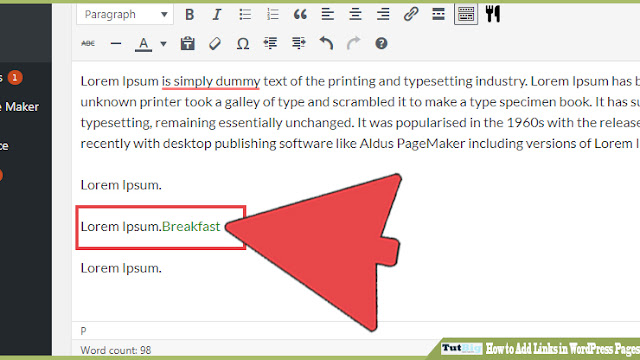
Task: Align text center
Action: (x=355, y=15)
